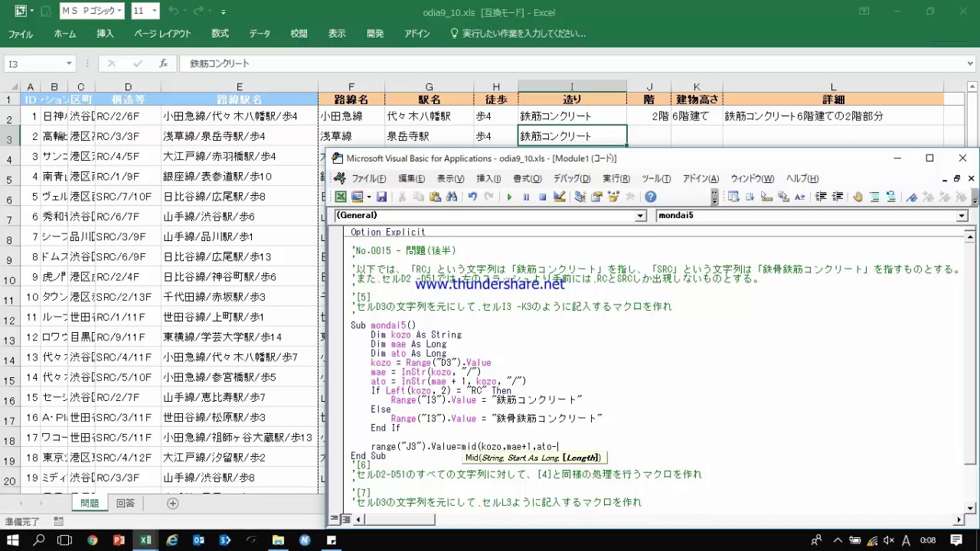Switch to the 回答 worksheet tab
This screenshot has height=551, width=980.
[125, 503]
